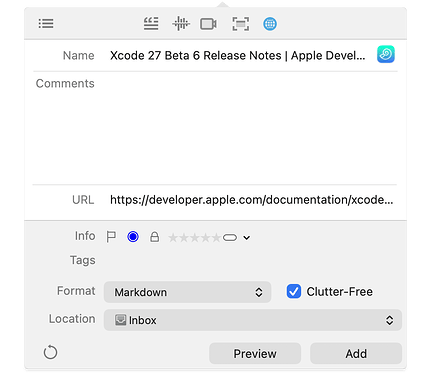The height and width of the screenshot is (375, 430).
Task: Click into the Name field
Action: [238, 55]
